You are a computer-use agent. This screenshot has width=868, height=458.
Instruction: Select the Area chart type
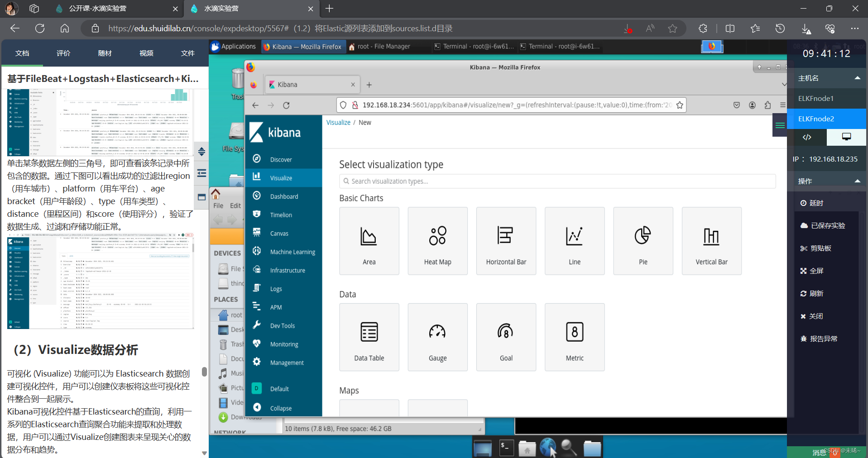[369, 241]
